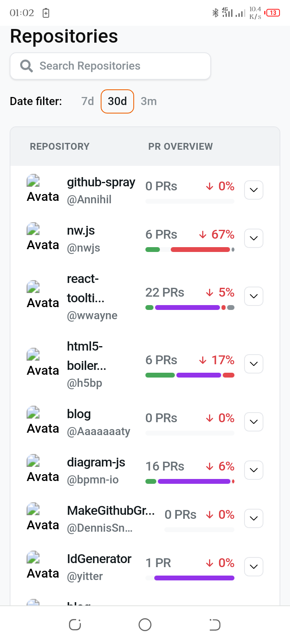This screenshot has width=290, height=644.
Task: Expand details for the html5-boilerplate repository
Action: click(253, 363)
